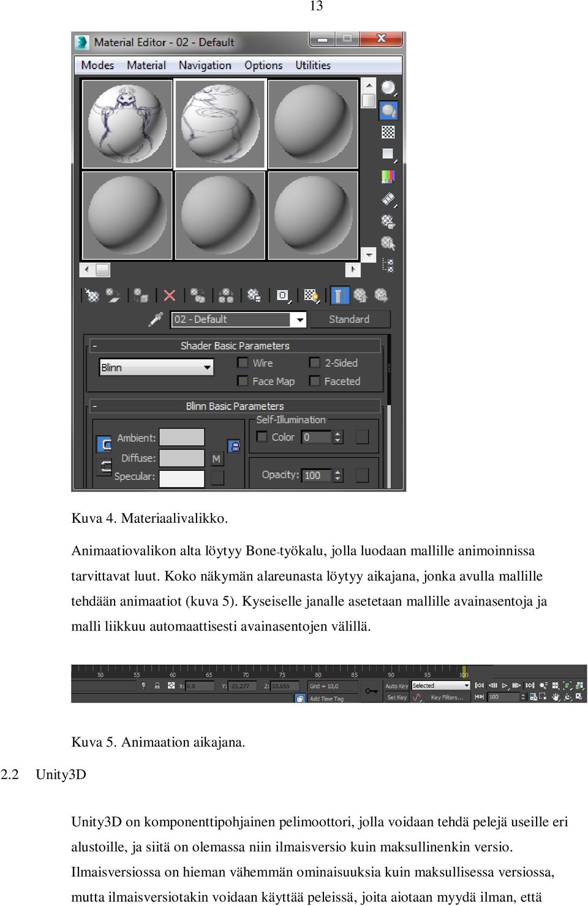Enable the 2-Sided checkbox
588x906 pixels.
tap(315, 363)
